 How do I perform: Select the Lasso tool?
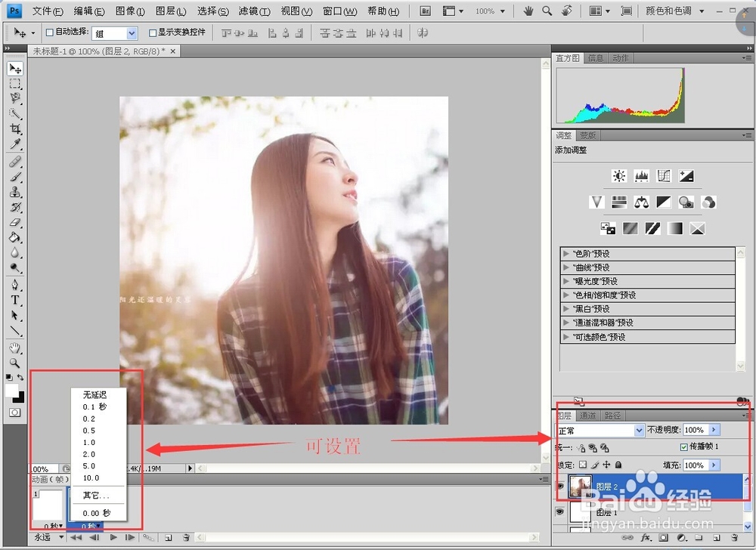15,98
